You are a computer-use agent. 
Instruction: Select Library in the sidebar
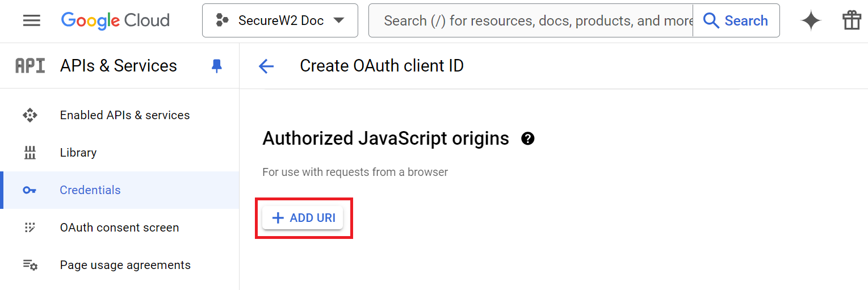coord(78,153)
